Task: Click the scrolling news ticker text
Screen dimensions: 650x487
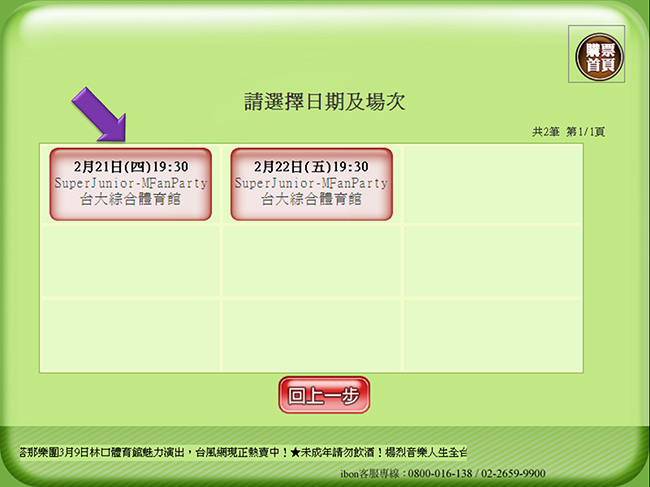Action: pyautogui.click(x=243, y=452)
